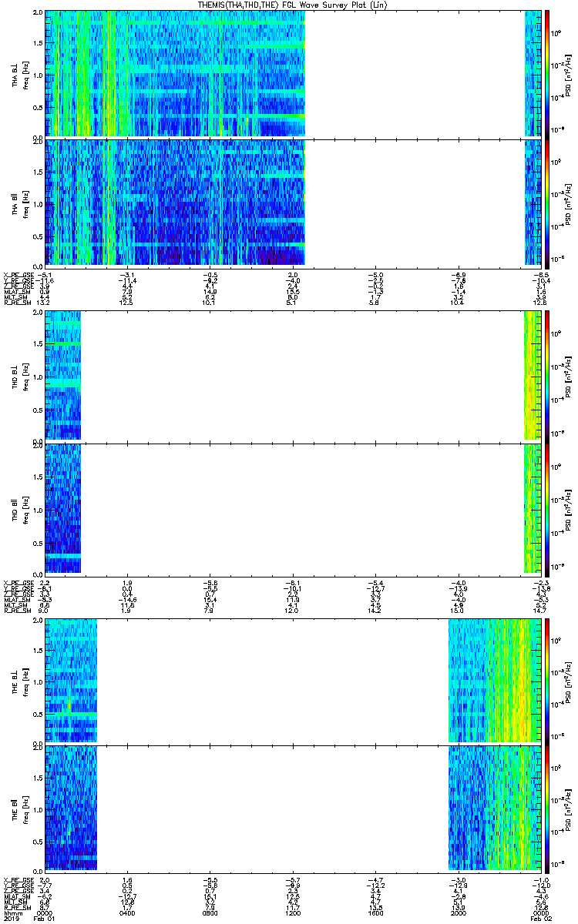Click the "0400" time tick label
The image size is (578, 924).
coord(128,913)
